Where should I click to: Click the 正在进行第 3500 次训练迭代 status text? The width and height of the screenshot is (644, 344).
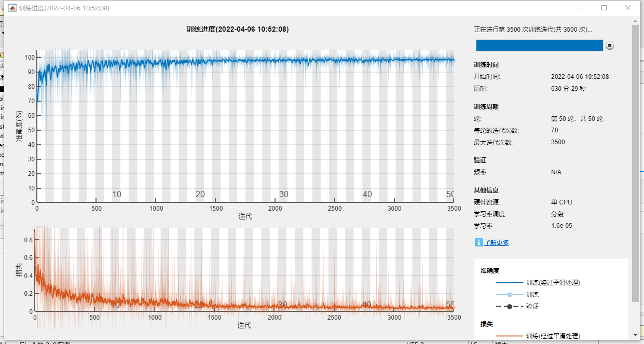tap(533, 30)
